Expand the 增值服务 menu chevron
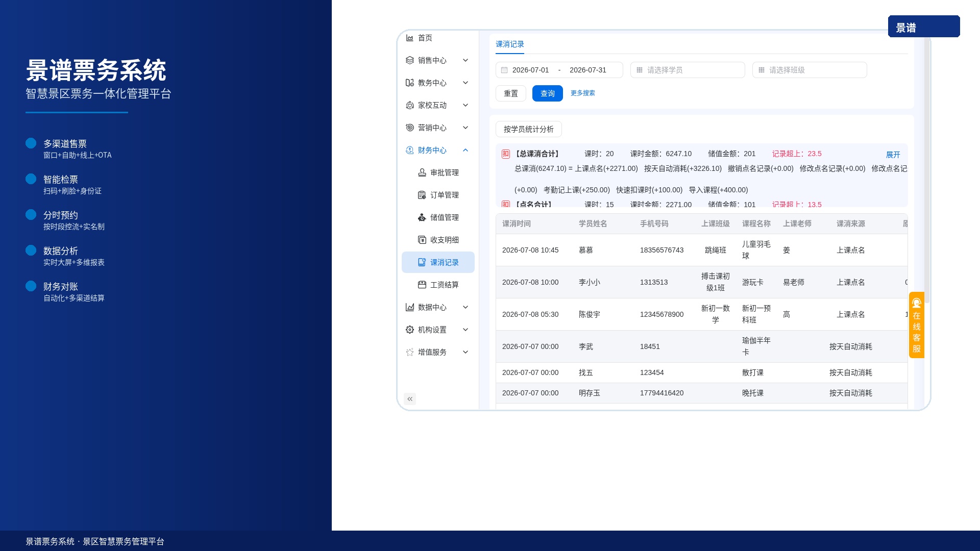The image size is (980, 551). point(465,352)
